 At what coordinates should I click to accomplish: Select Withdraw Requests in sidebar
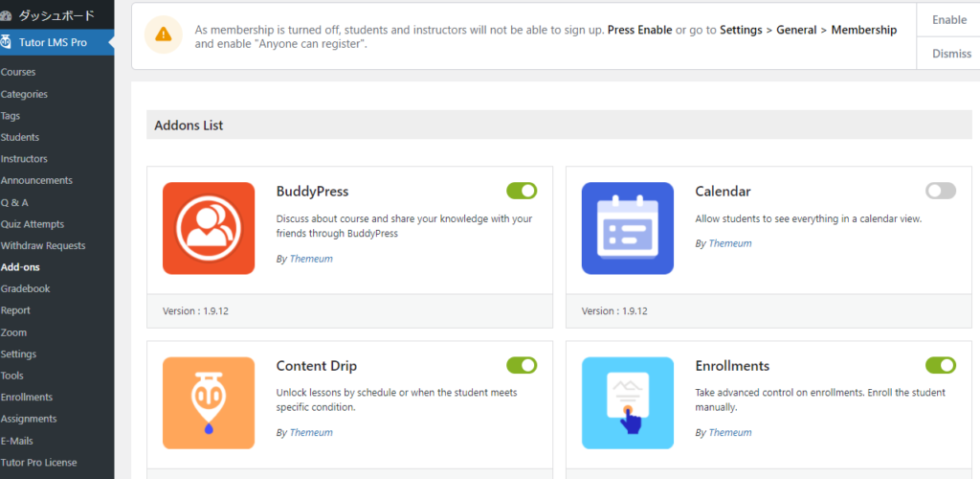43,246
